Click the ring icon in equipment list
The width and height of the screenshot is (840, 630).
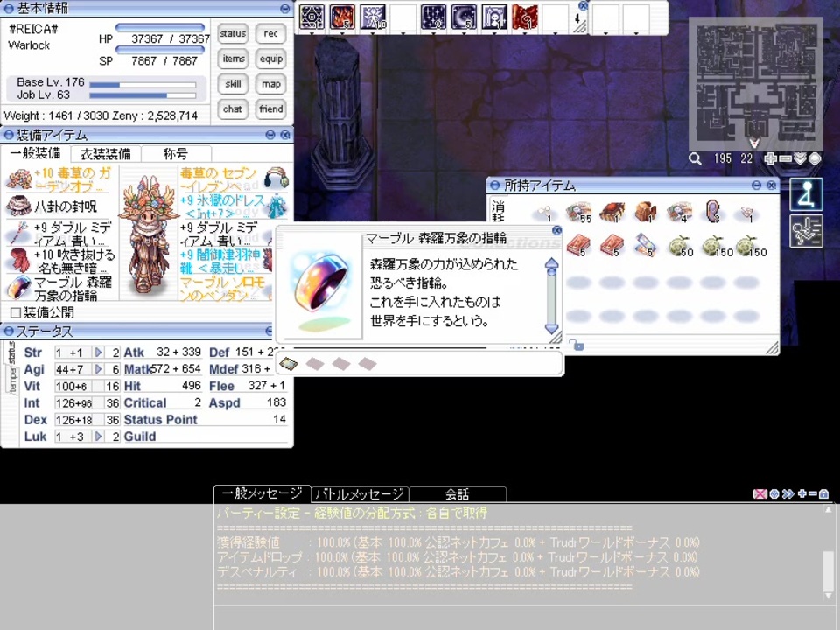coord(18,288)
